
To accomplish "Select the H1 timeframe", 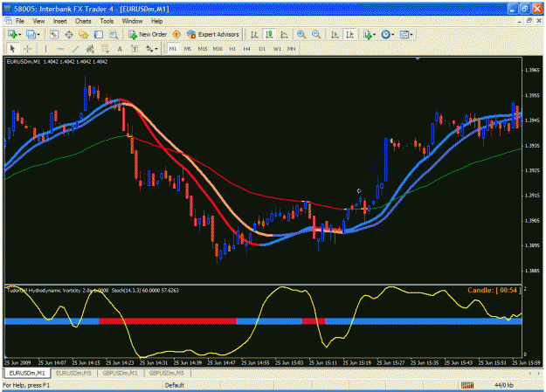I will click(x=232, y=49).
